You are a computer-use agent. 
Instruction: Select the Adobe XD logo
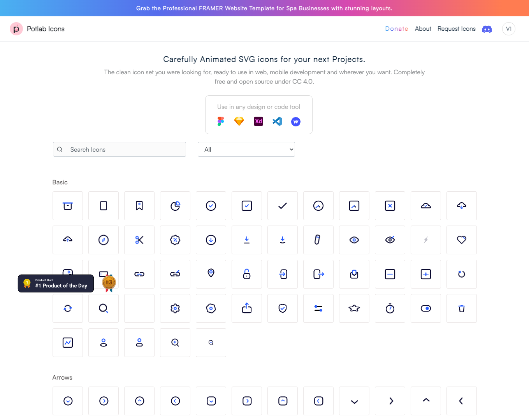(258, 121)
